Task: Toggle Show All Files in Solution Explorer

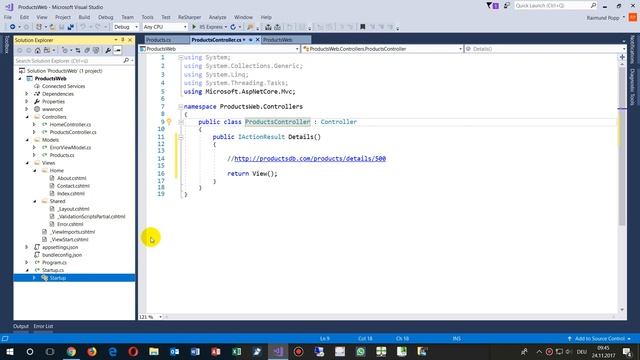Action: [96, 50]
